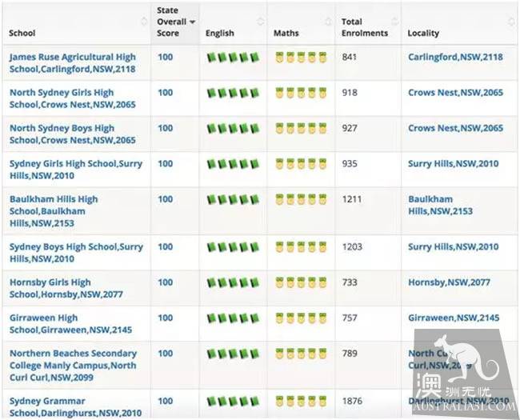The height and width of the screenshot is (420, 520).
Task: Click English book rating icons in North Sydney Boys row
Action: (233, 128)
